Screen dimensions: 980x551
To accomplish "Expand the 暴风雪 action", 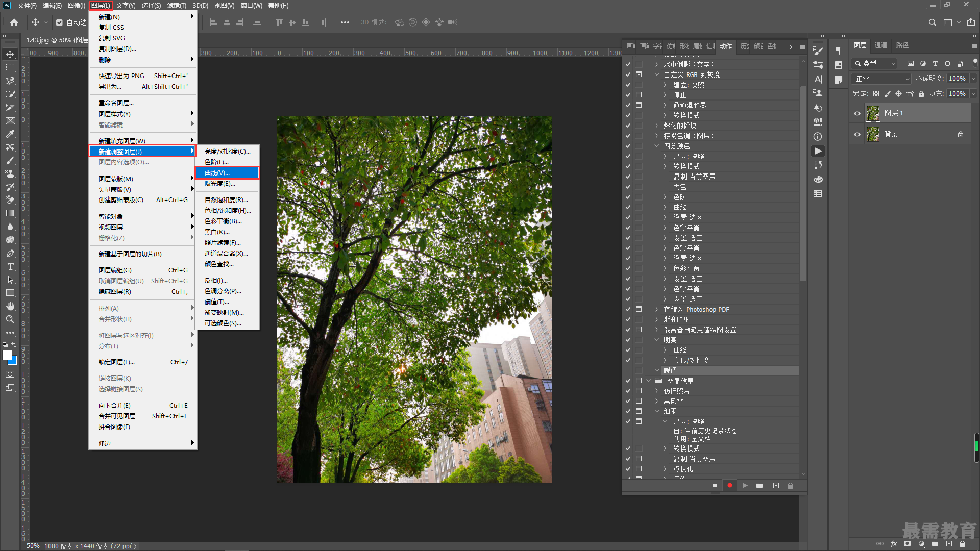I will (657, 401).
